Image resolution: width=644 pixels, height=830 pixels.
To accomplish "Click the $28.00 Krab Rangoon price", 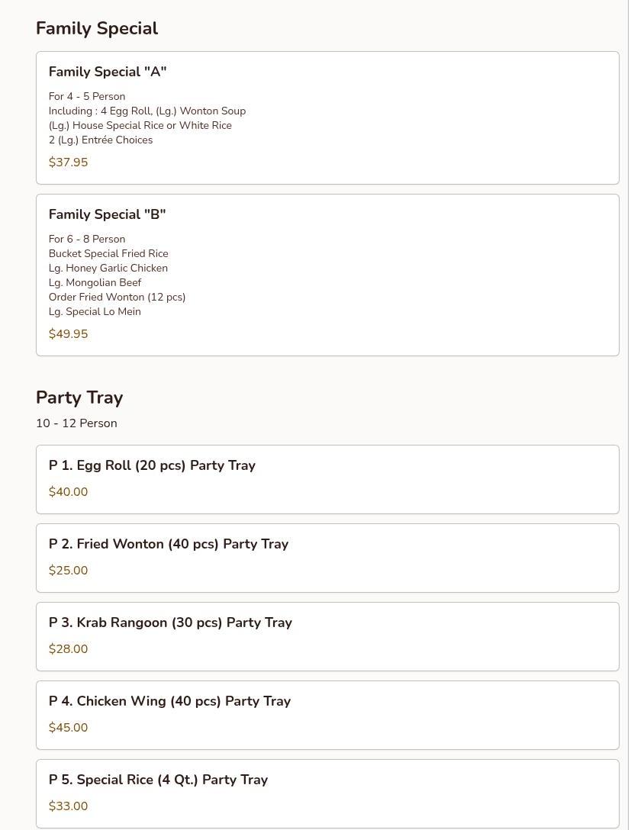I will coord(68,649).
